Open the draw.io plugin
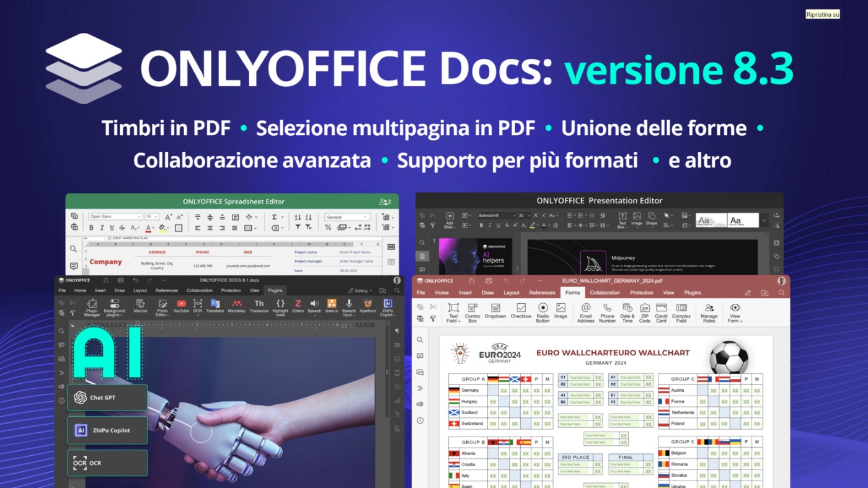 tap(332, 306)
